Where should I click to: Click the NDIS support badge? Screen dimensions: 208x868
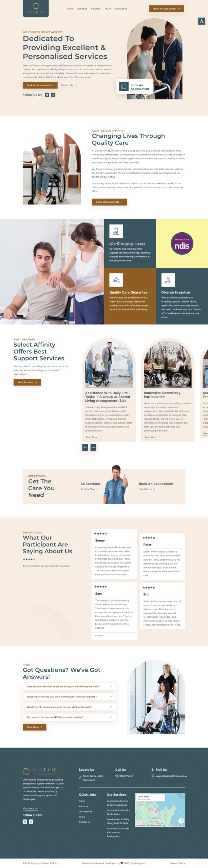pyautogui.click(x=182, y=243)
